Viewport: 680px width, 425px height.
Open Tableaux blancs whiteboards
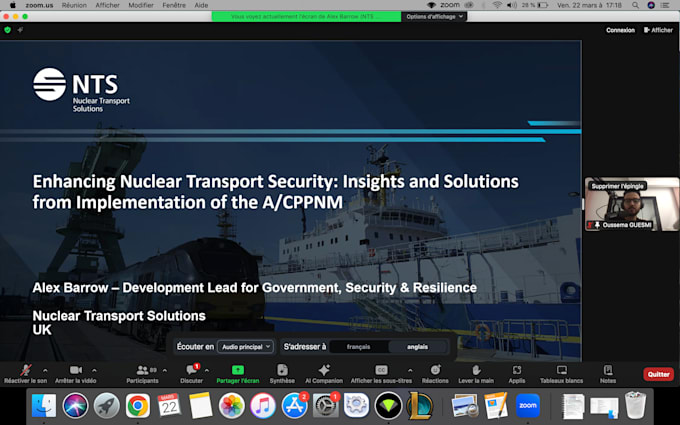pos(561,374)
